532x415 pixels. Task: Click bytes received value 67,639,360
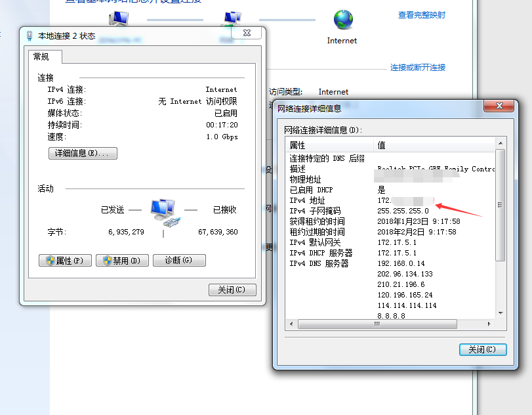[218, 232]
